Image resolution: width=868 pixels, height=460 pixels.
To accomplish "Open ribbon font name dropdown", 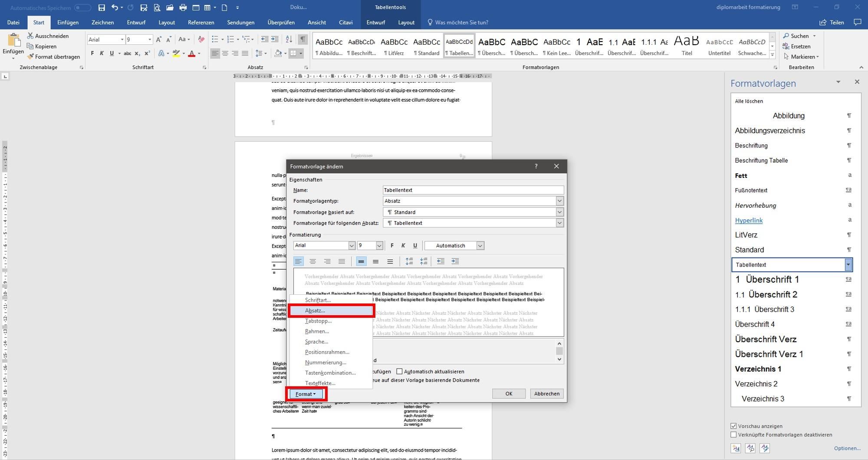I will click(122, 39).
